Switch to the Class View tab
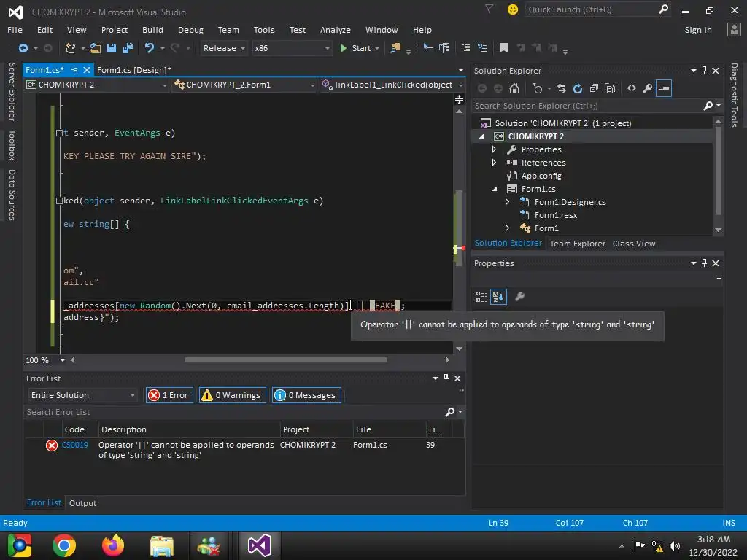Screen dimensions: 747x560 [634, 244]
